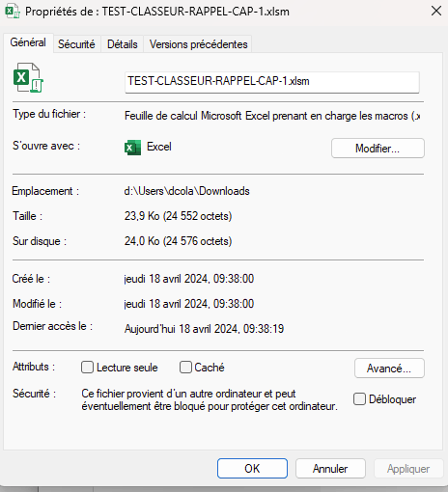448x492 pixels.
Task: Click the security warning message text
Action: [210, 399]
